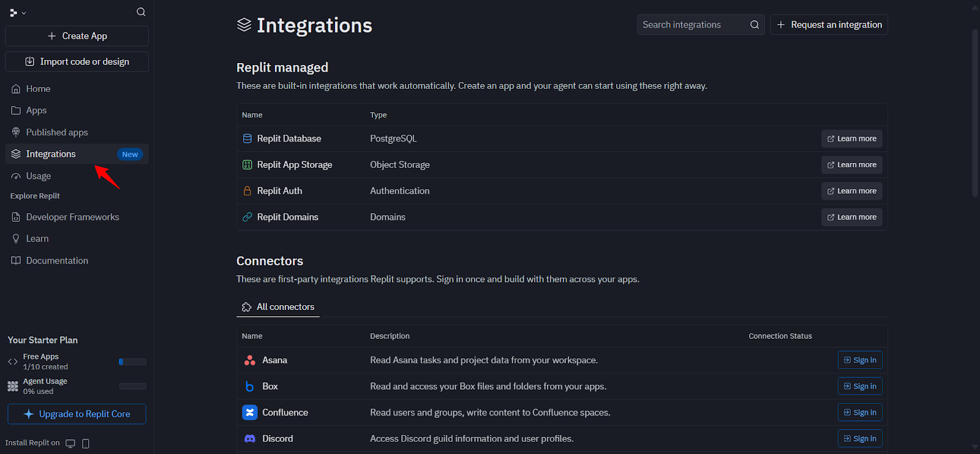This screenshot has height=454, width=980.
Task: Click the Discord logo icon
Action: point(250,439)
